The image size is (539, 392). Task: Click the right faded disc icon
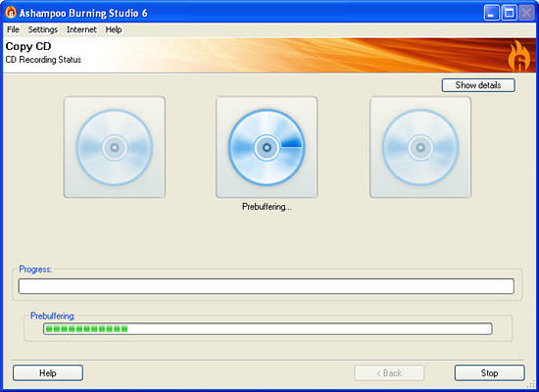(x=420, y=147)
